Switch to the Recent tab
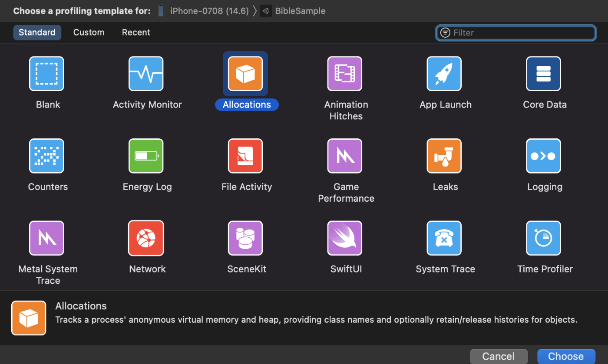The height and width of the screenshot is (364, 608). 136,33
